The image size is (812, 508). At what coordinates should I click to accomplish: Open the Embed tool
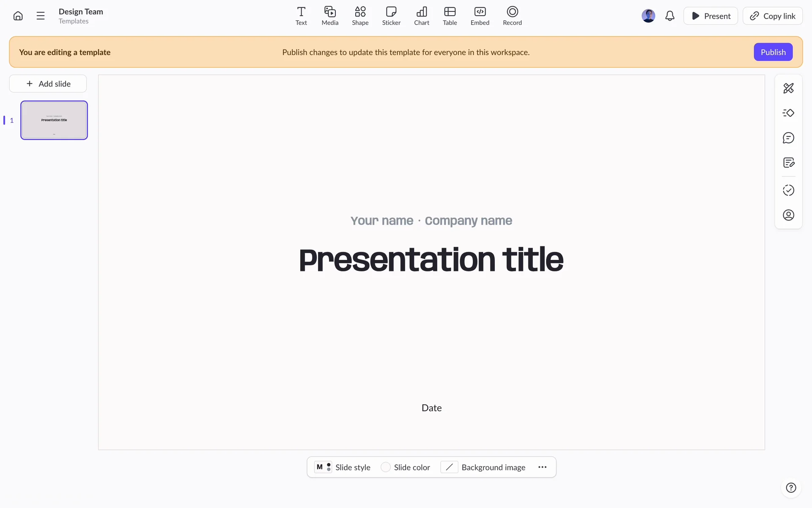pyautogui.click(x=480, y=16)
